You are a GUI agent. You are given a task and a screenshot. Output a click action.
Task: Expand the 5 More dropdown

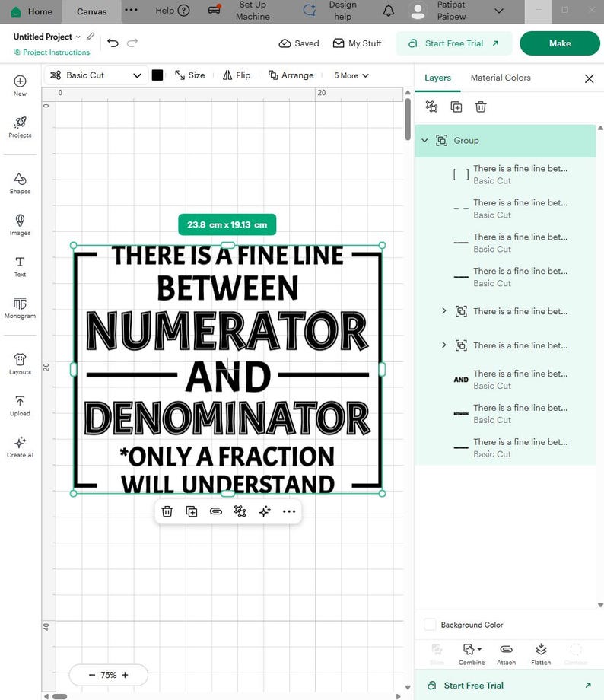(x=351, y=75)
